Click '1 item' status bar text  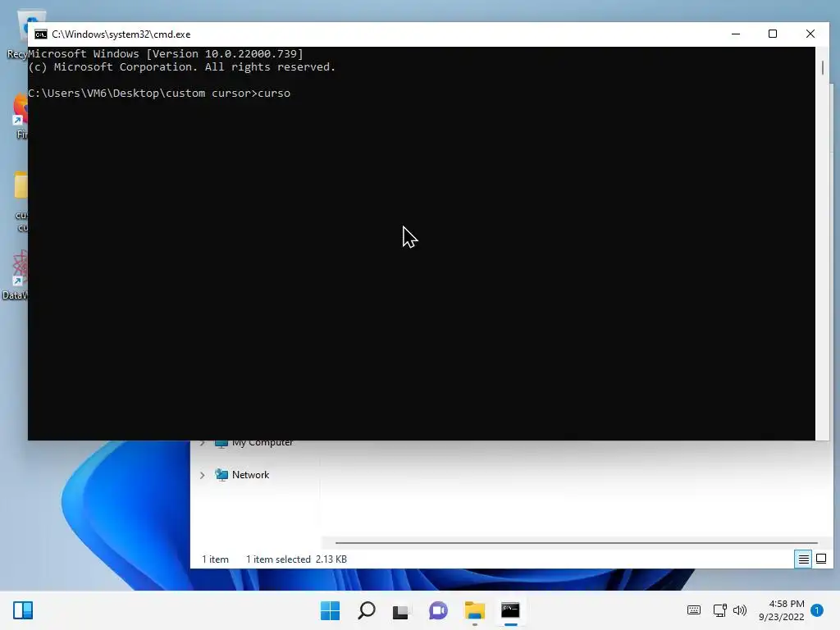pos(216,559)
